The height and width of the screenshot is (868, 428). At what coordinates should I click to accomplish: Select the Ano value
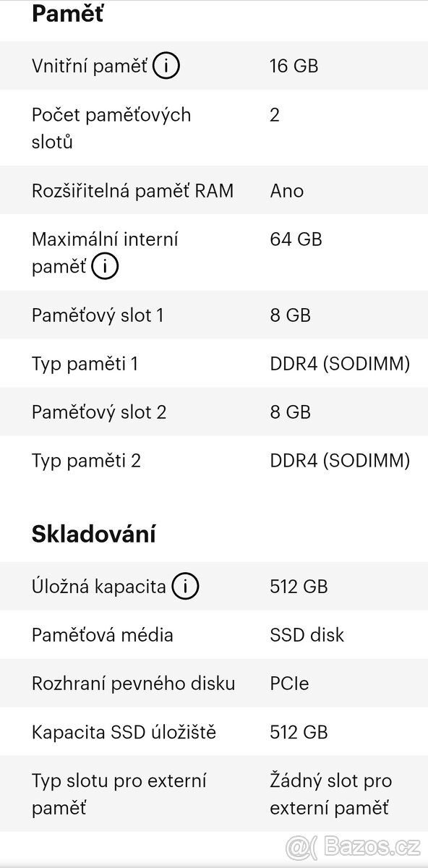tap(285, 190)
